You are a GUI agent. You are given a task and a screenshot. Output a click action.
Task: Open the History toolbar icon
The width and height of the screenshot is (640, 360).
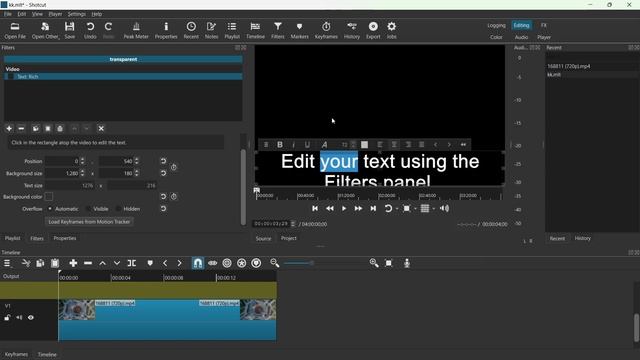(x=351, y=30)
